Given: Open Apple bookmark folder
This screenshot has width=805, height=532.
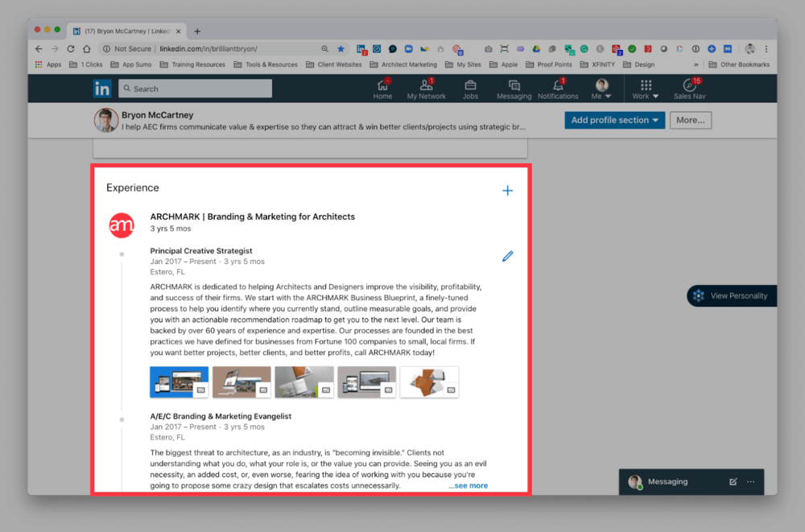Looking at the screenshot, I should click(504, 64).
